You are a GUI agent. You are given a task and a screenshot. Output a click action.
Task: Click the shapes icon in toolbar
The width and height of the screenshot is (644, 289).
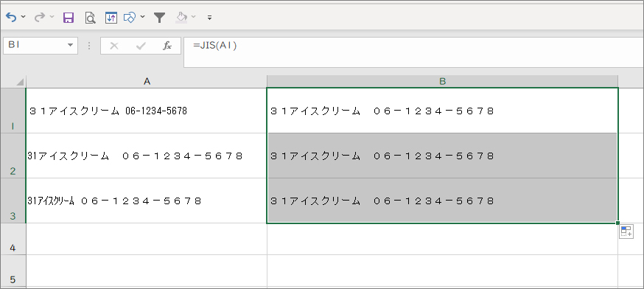tap(130, 18)
